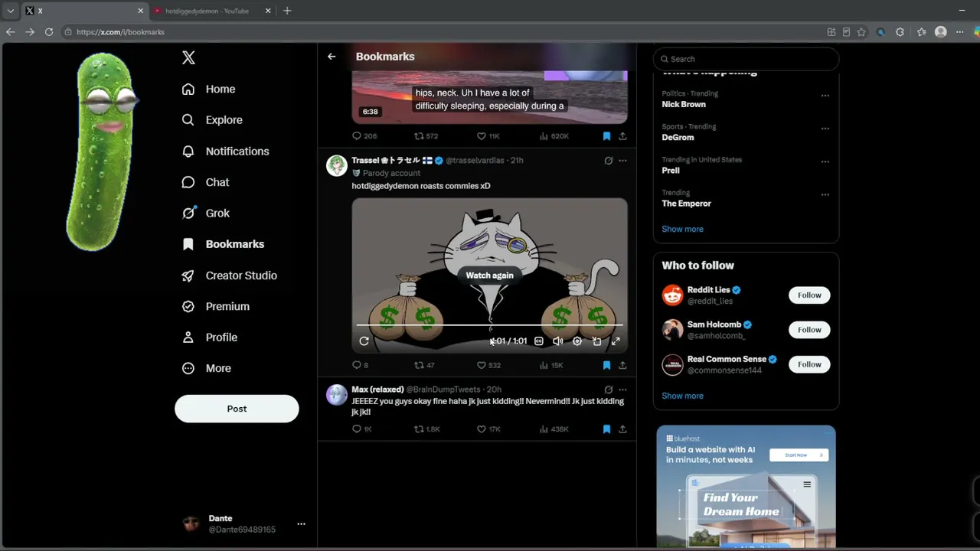Toggle closed captions on the video
Screen dimensions: 980x551
pyautogui.click(x=539, y=341)
